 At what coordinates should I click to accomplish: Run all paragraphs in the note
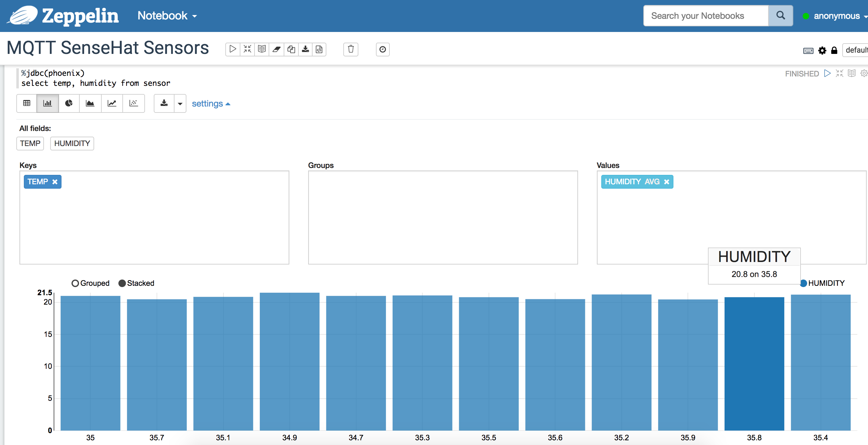pos(232,50)
